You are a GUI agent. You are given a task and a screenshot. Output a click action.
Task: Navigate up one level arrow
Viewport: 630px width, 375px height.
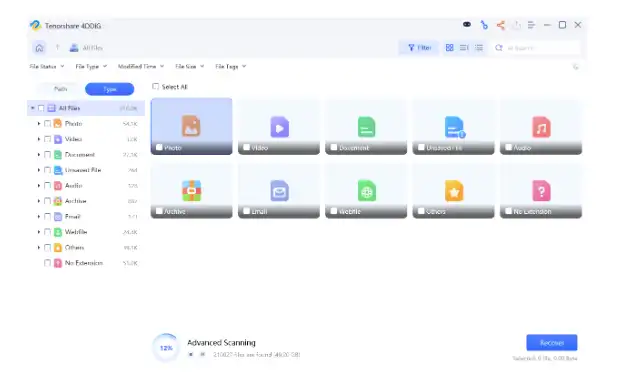point(57,48)
